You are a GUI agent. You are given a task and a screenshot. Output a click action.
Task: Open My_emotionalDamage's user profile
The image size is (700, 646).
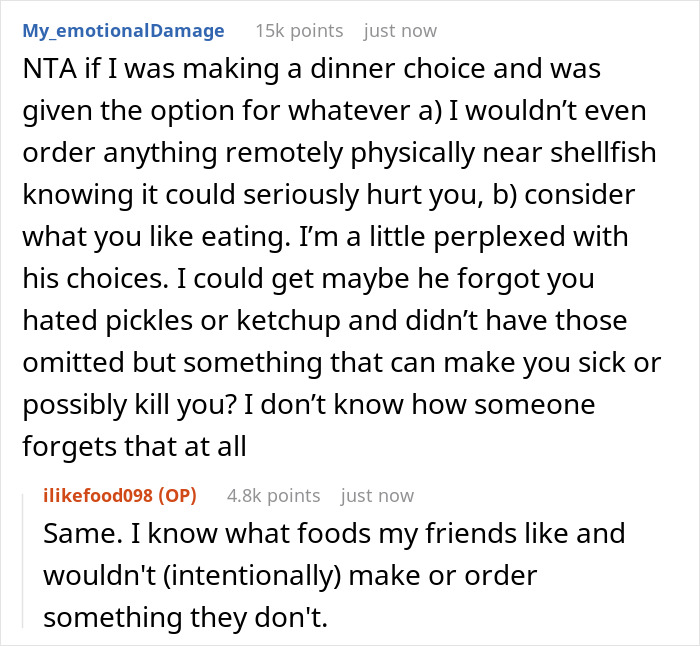(123, 31)
